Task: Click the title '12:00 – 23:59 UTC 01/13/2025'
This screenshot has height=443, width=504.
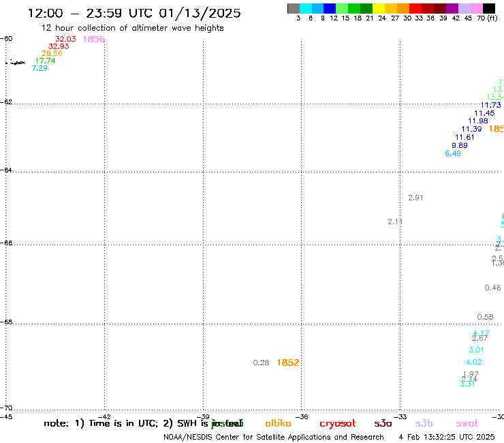Action: point(134,13)
